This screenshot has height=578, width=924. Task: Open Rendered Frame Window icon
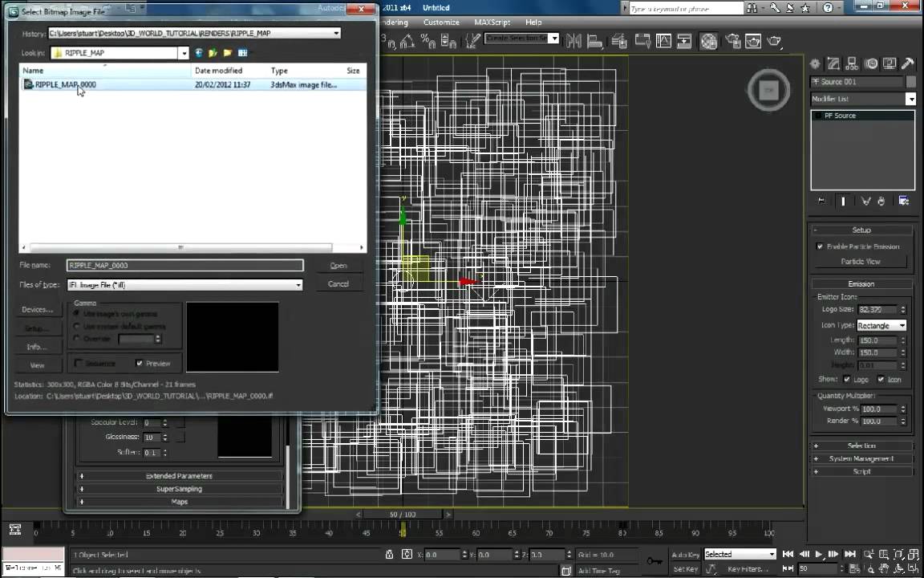click(754, 41)
